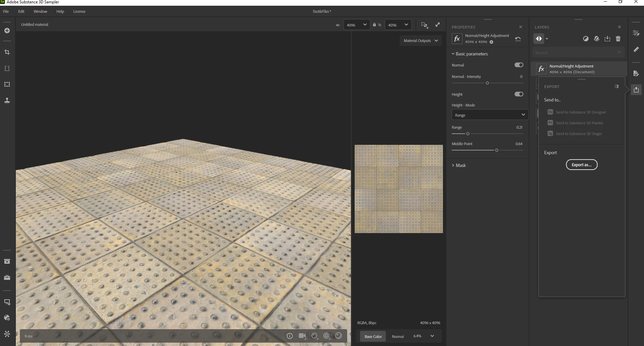Click the layered sphere icon in Layers
This screenshot has width=644, height=346.
(597, 39)
